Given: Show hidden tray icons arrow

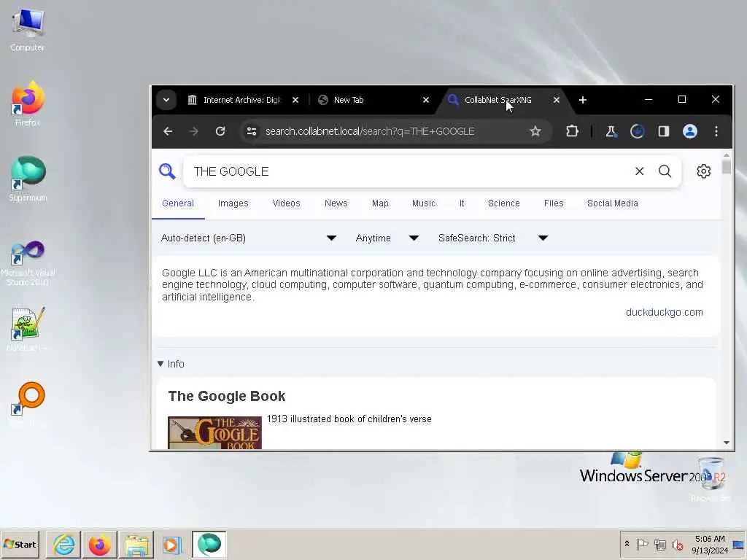Looking at the screenshot, I should click(627, 544).
